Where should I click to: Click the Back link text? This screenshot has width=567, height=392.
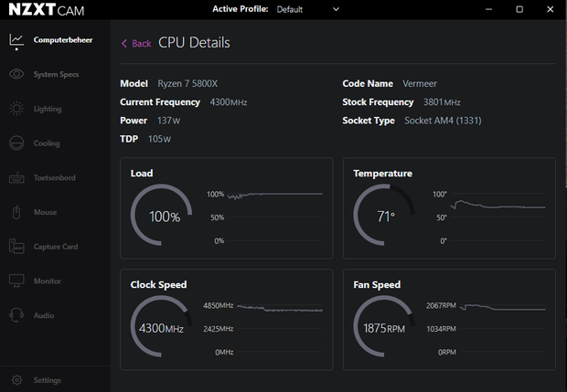(x=142, y=44)
